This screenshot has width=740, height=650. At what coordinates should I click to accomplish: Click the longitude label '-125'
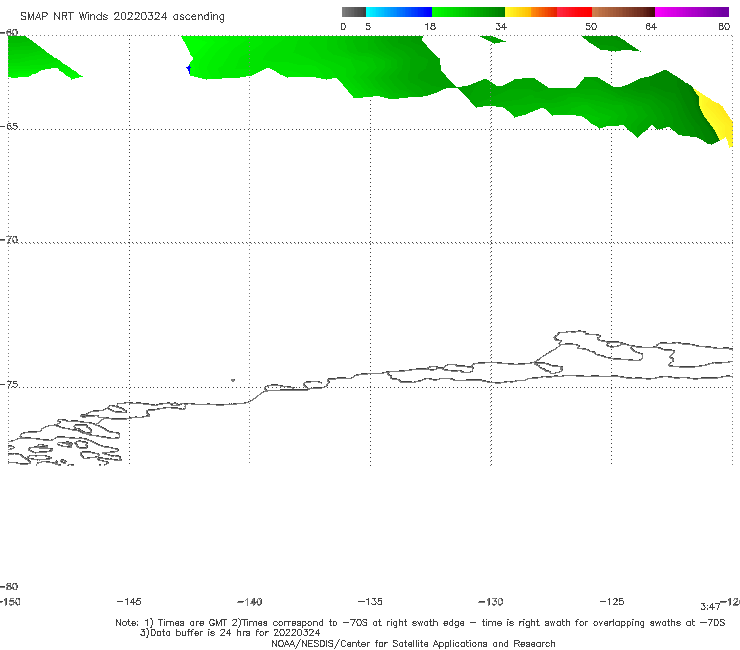click(x=612, y=601)
